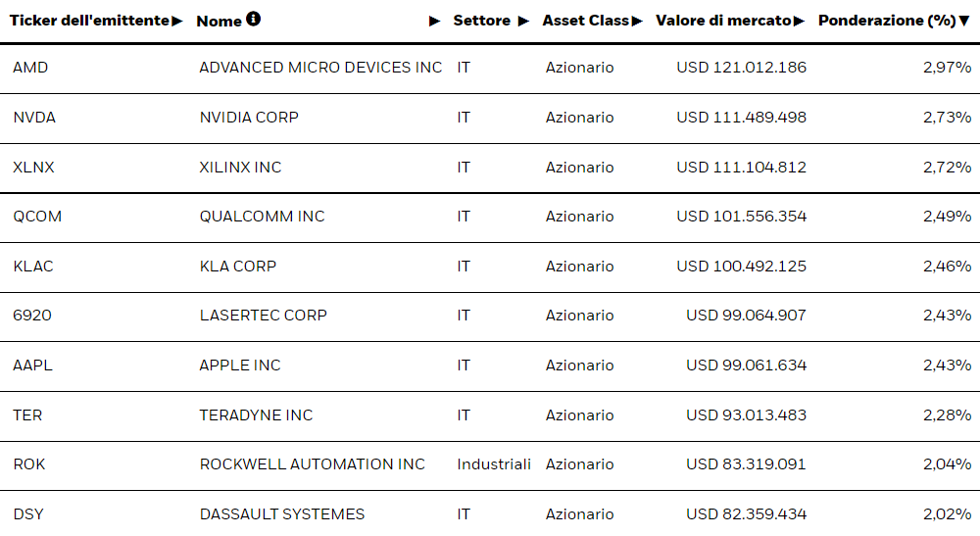Click the Asset Class sort arrow
Image resolution: width=980 pixels, height=536 pixels.
(637, 21)
